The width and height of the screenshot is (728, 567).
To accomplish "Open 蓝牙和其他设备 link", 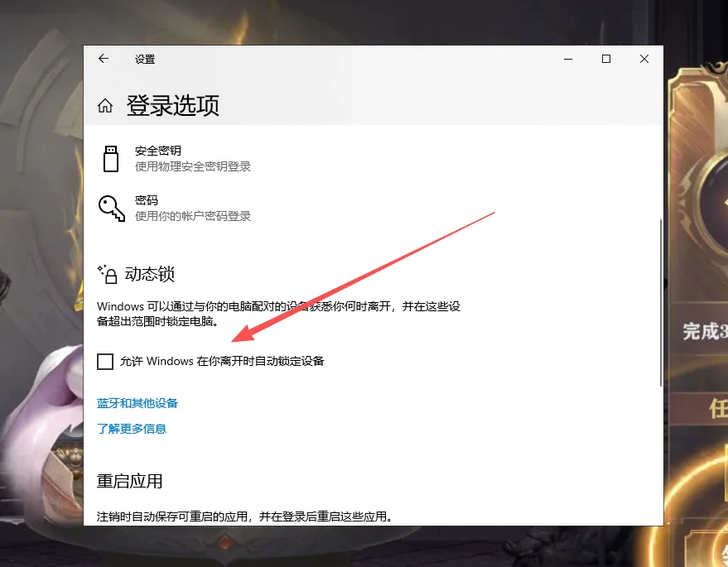I will tap(137, 403).
